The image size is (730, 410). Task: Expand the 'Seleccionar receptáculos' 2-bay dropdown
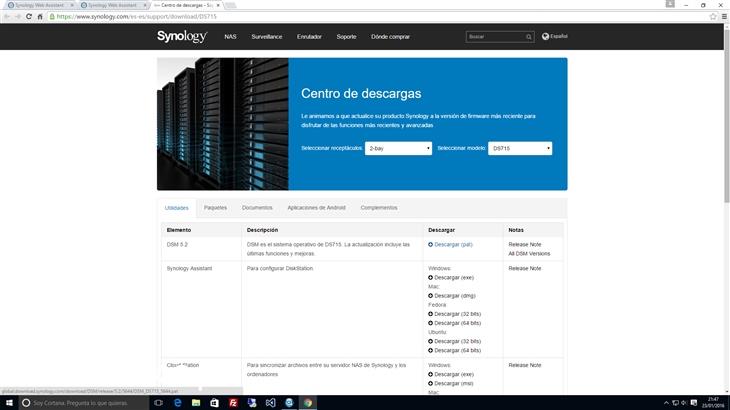[398, 148]
